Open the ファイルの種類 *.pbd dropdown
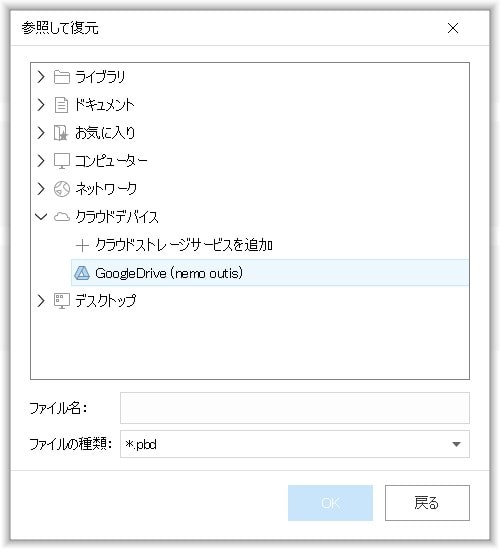 tap(295, 444)
